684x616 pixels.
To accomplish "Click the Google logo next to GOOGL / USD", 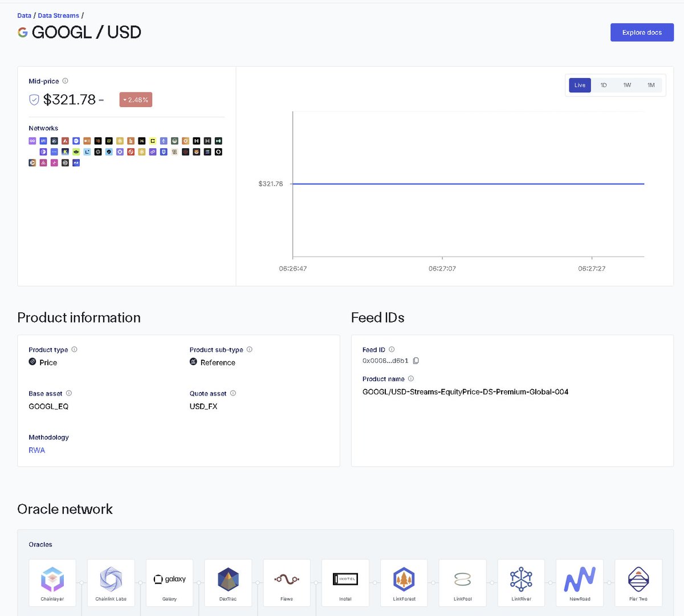I will point(23,32).
